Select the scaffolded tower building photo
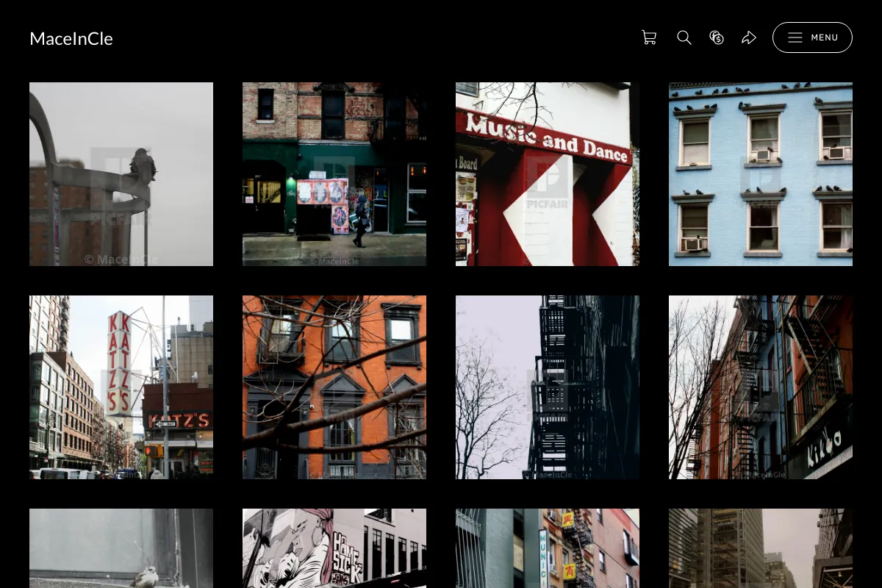Viewport: 882px width, 588px height. tap(761, 548)
